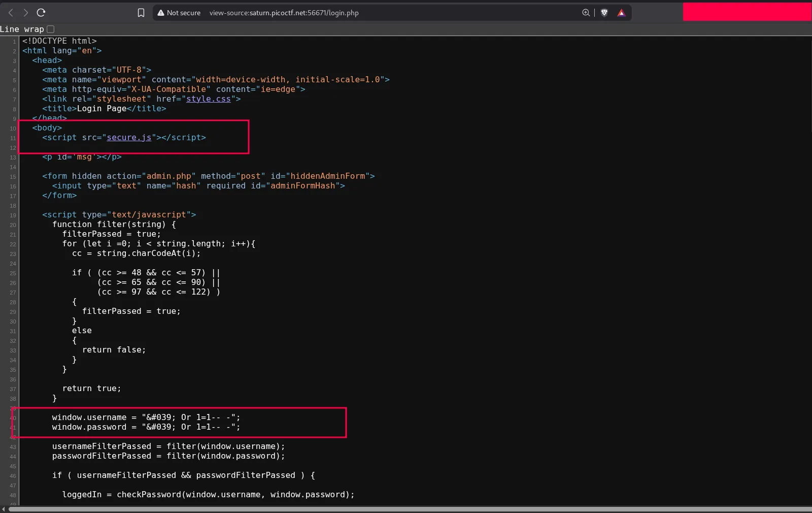
Task: Click line number 11 in the gutter
Action: [13, 138]
